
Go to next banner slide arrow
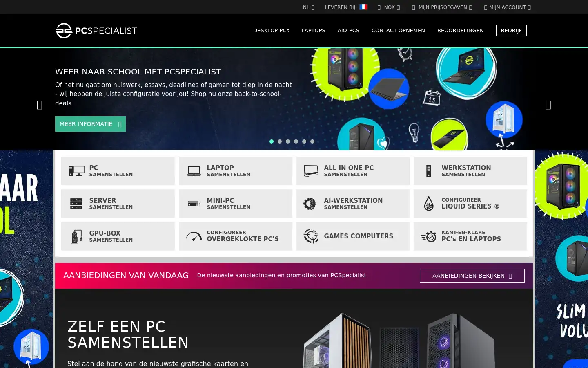[x=548, y=105]
